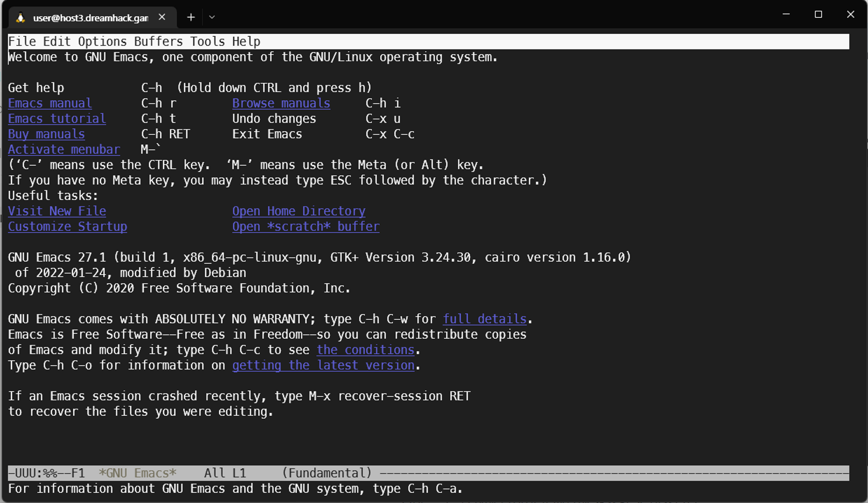Screen dimensions: 868x503
Task: Open the Help menu
Action: (246, 42)
